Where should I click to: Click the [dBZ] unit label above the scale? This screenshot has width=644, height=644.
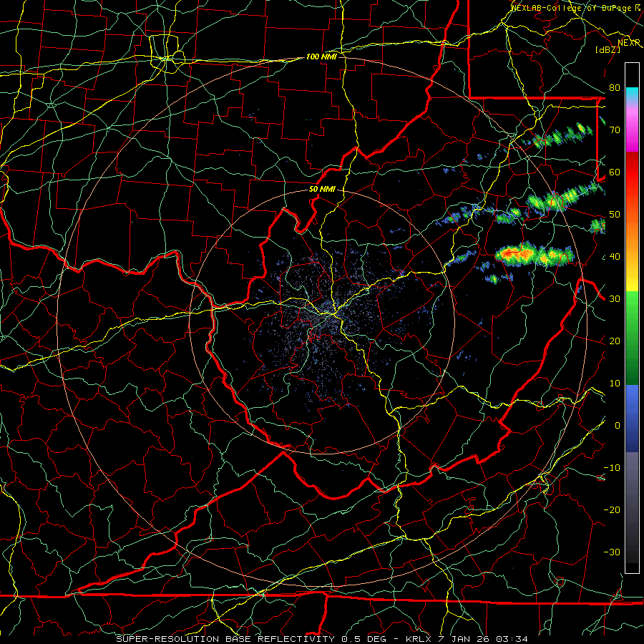click(608, 49)
